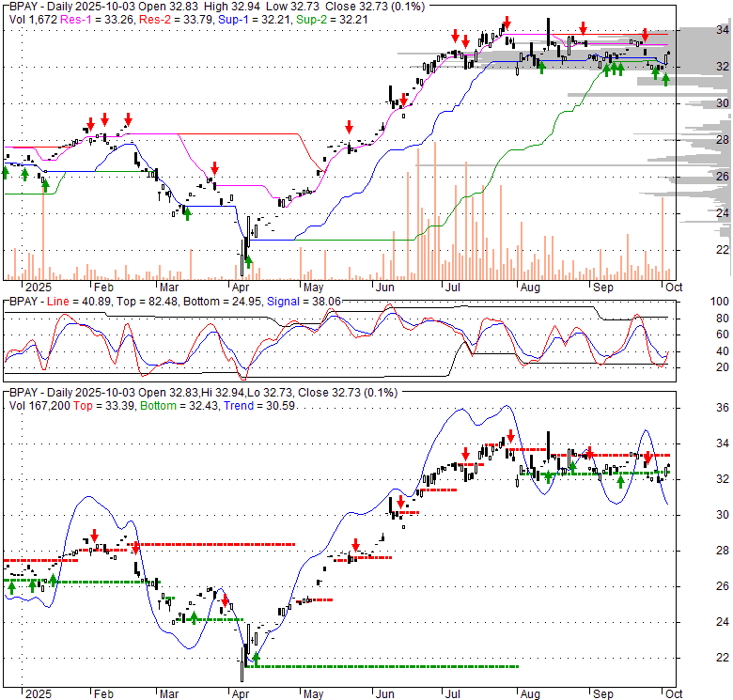The image size is (733, 700).
Task: Click the green buy arrow at April low, top chart
Action: tap(248, 260)
